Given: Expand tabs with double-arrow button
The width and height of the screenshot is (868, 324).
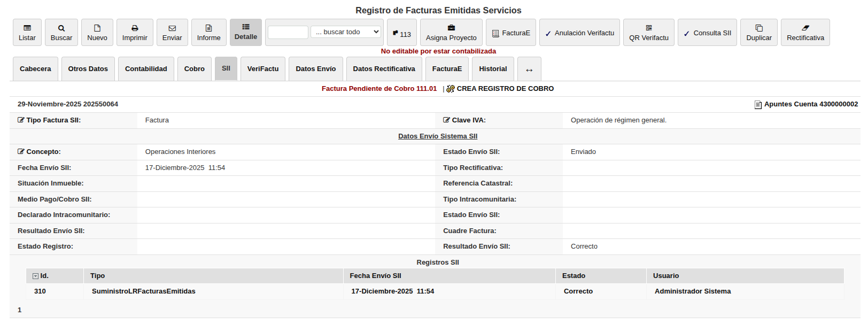Looking at the screenshot, I should point(529,70).
